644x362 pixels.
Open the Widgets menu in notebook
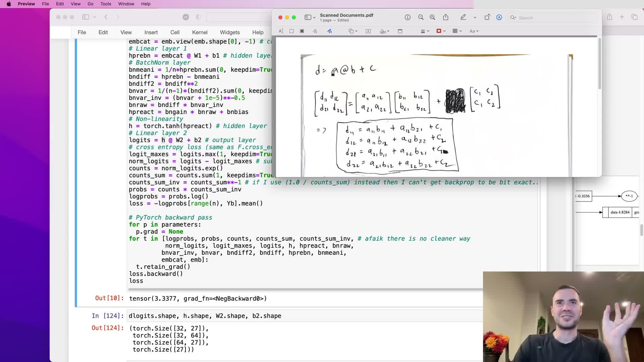coord(230,32)
